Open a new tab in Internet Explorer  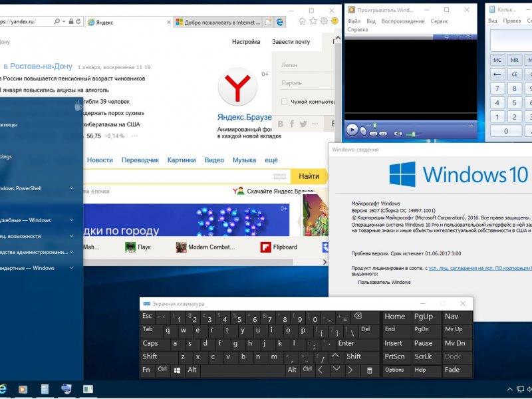tap(269, 23)
